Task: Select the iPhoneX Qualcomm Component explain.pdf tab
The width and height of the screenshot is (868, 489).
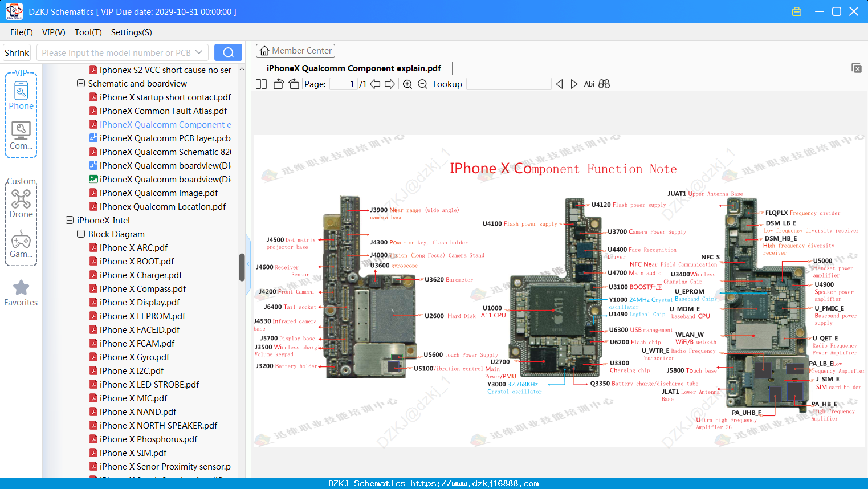Action: click(353, 68)
